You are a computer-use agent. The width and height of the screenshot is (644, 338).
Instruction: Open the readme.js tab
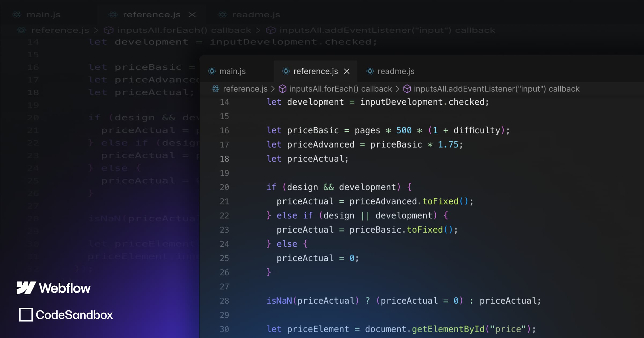tap(396, 71)
